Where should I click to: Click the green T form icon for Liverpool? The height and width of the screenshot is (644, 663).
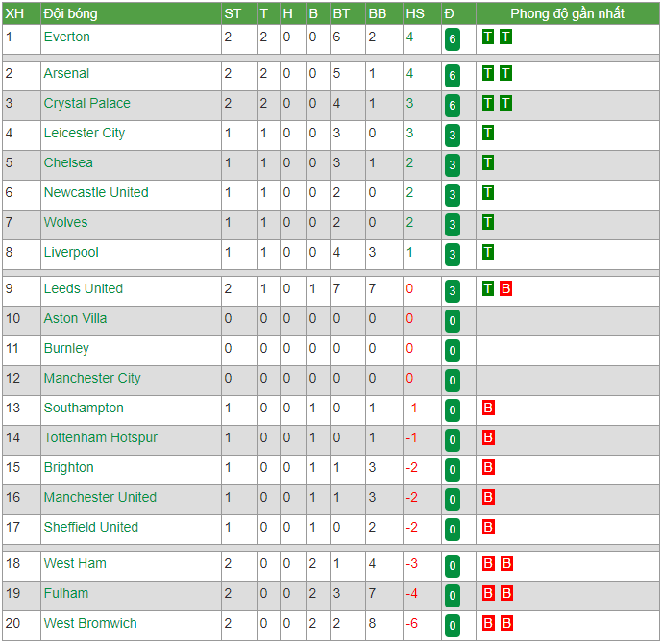(x=488, y=252)
